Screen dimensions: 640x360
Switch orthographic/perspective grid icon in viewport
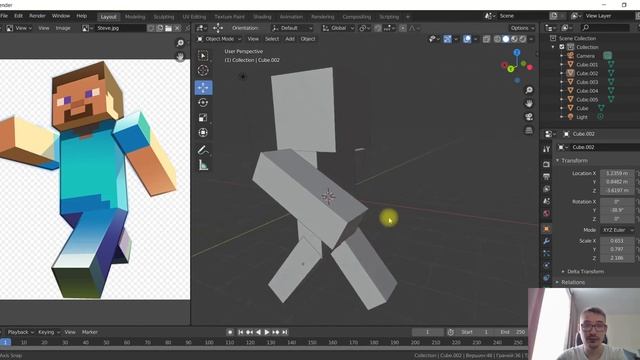pos(529,130)
